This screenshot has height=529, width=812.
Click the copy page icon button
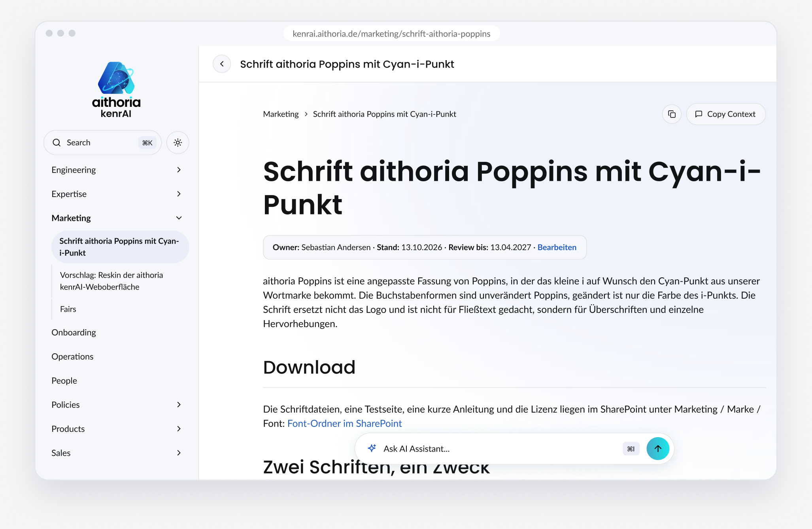(672, 114)
